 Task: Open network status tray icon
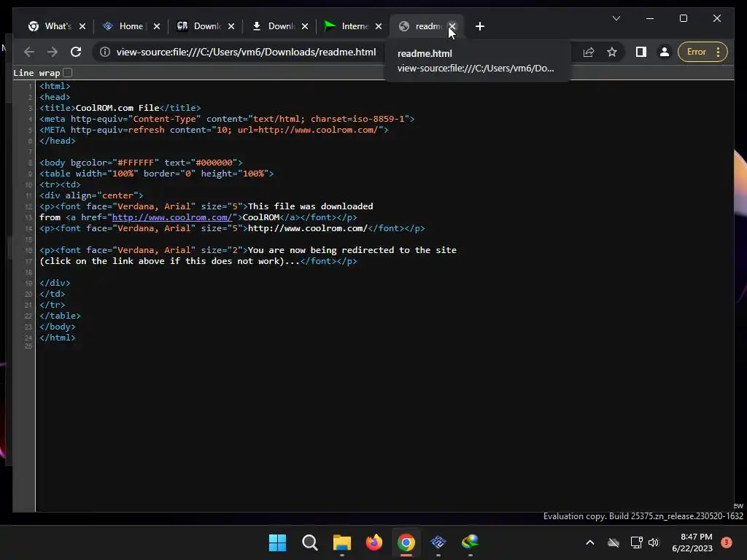pyautogui.click(x=636, y=542)
